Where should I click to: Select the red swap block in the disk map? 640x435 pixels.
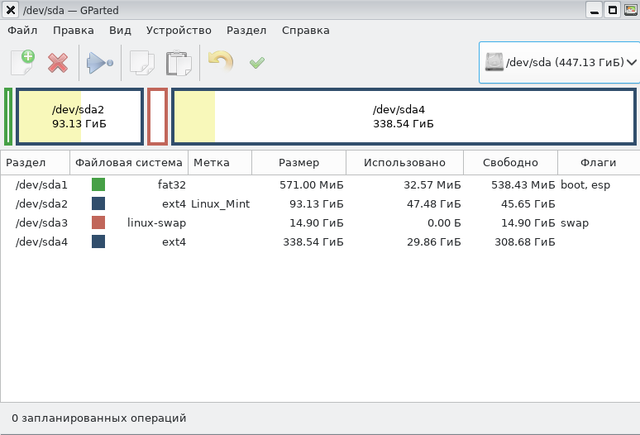(158, 117)
